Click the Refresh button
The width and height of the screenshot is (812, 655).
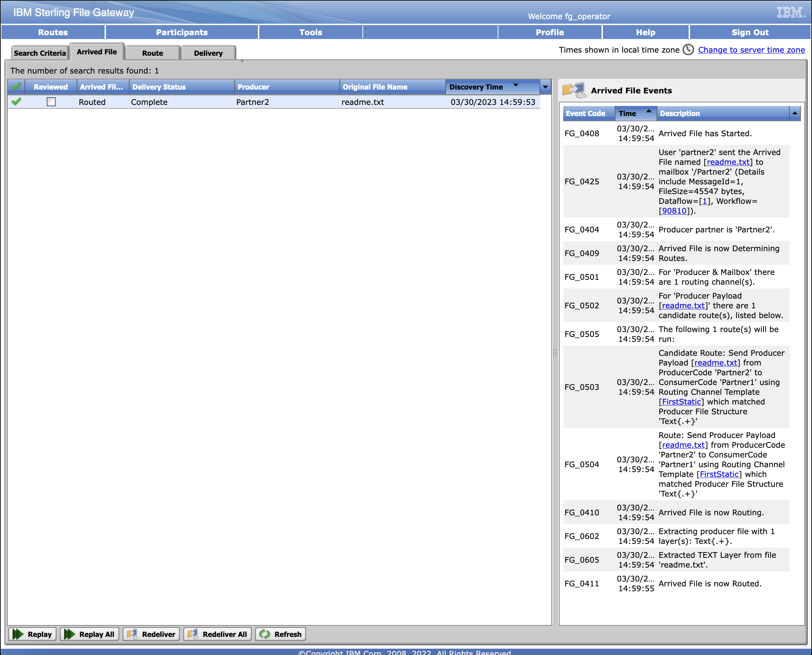(x=280, y=634)
